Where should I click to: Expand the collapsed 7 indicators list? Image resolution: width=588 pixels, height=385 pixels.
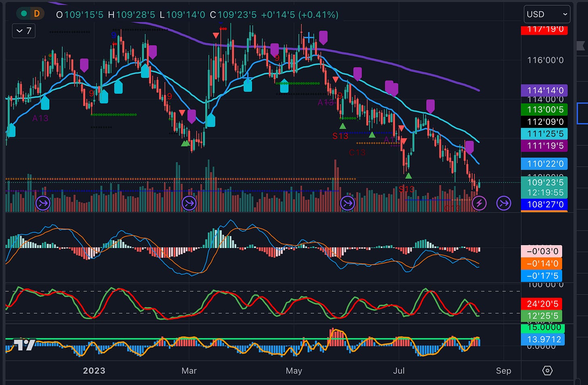(x=24, y=31)
